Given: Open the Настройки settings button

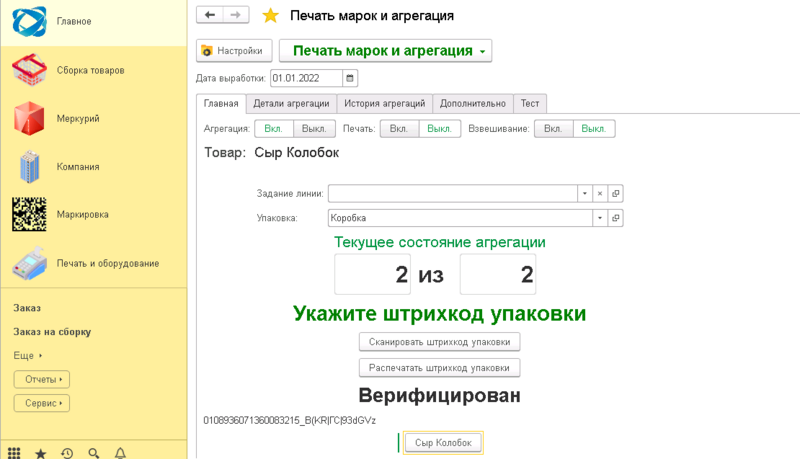Looking at the screenshot, I should [234, 51].
